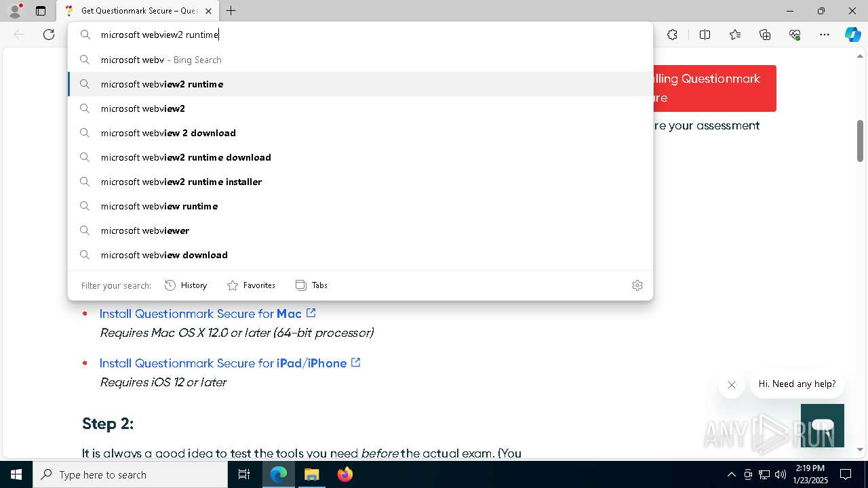Open the notification center icon
The image size is (868, 488).
click(846, 474)
